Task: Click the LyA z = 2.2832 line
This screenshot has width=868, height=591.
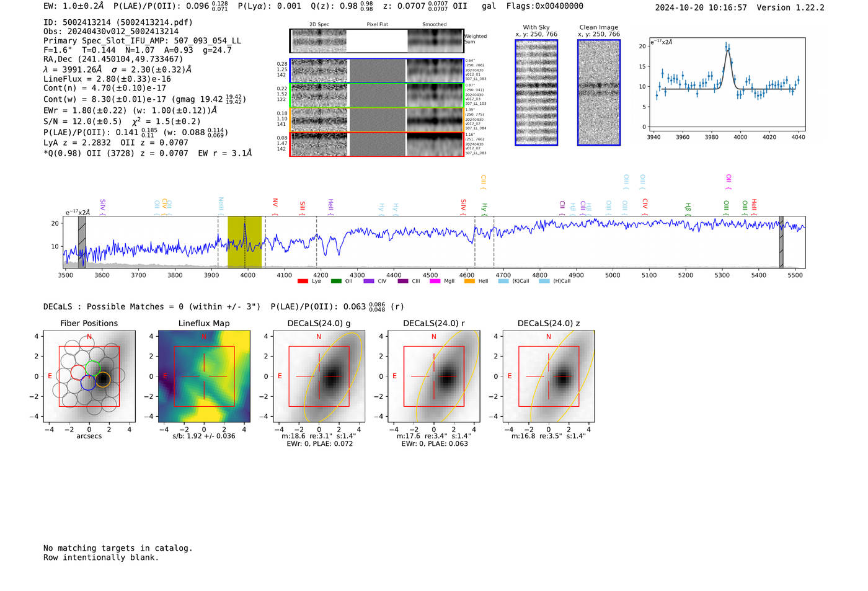Action: [77, 143]
